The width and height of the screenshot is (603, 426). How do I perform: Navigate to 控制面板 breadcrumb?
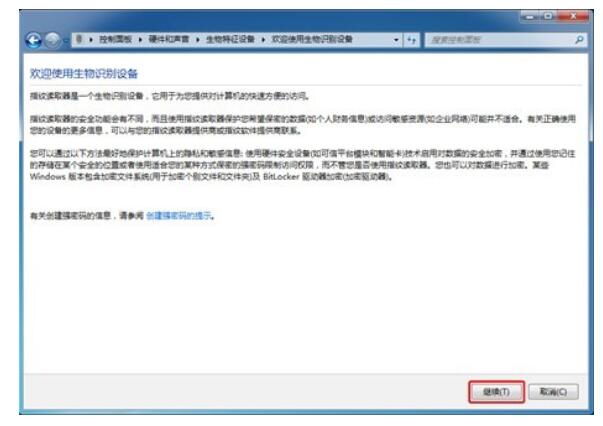pos(115,39)
